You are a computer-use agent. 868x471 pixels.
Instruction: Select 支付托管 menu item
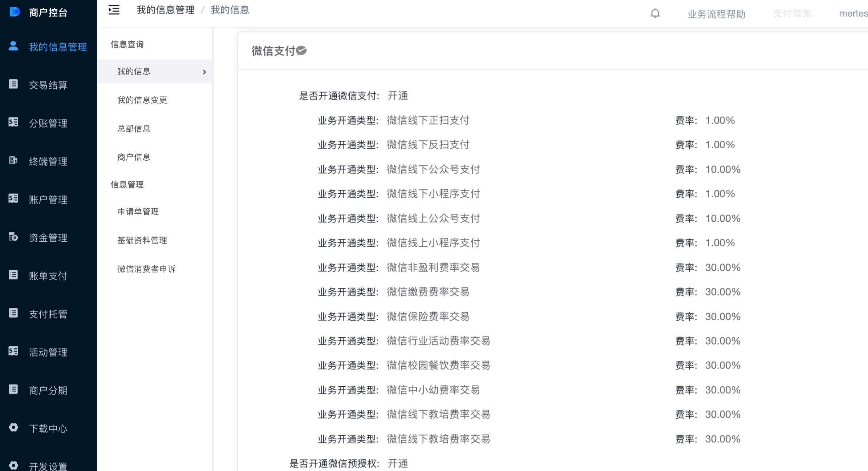point(48,314)
